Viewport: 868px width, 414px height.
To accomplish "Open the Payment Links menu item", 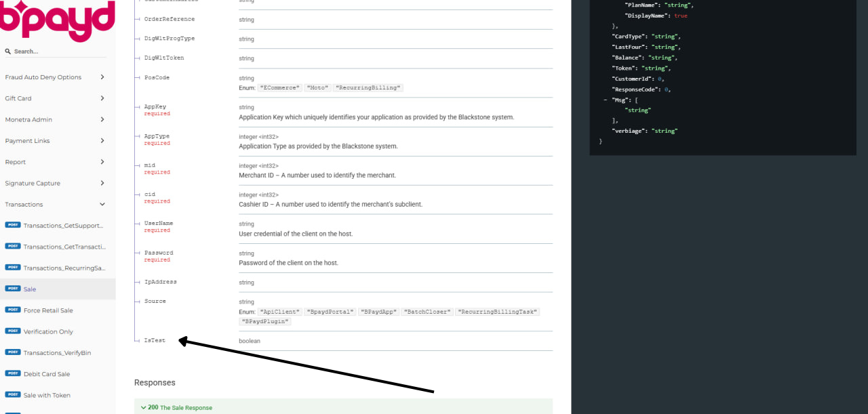I will point(27,141).
